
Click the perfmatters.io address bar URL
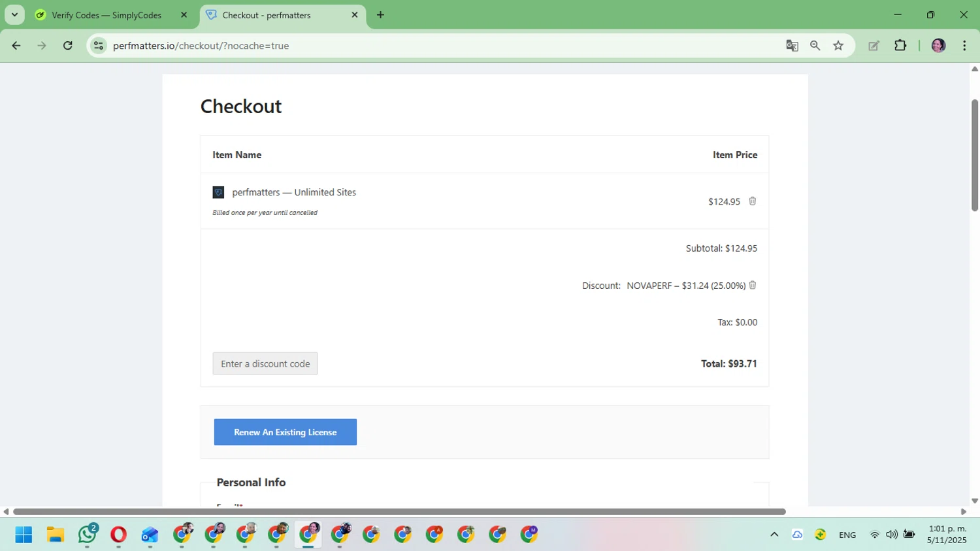pos(201,46)
